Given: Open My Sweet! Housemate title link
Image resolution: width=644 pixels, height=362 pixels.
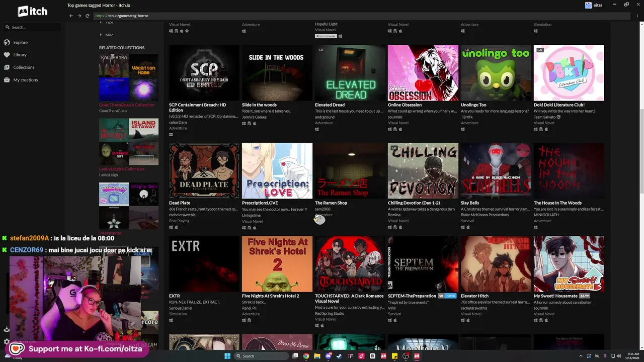Looking at the screenshot, I should [x=555, y=296].
